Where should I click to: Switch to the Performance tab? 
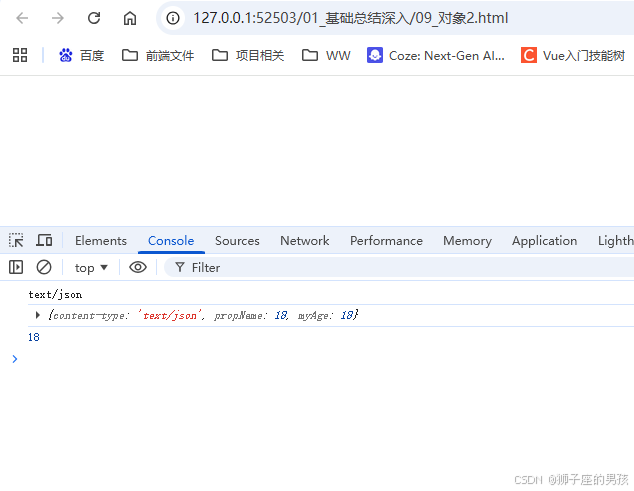[386, 241]
